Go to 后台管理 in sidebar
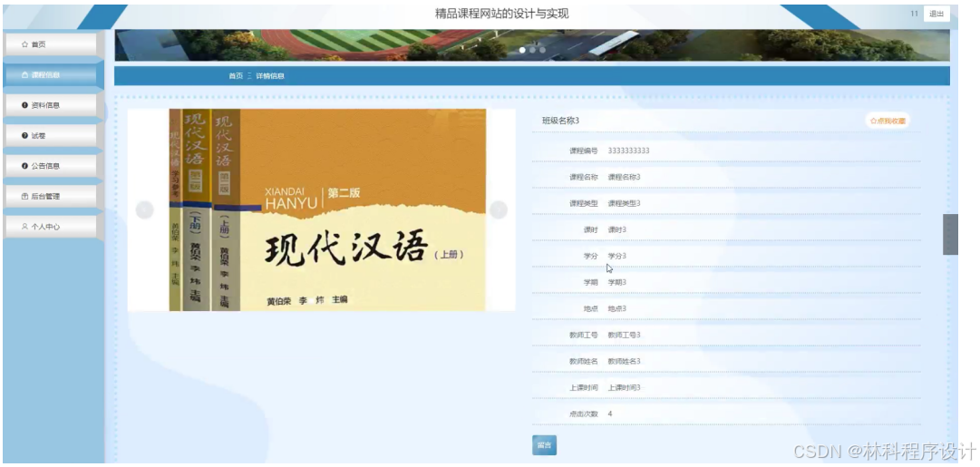 50,196
